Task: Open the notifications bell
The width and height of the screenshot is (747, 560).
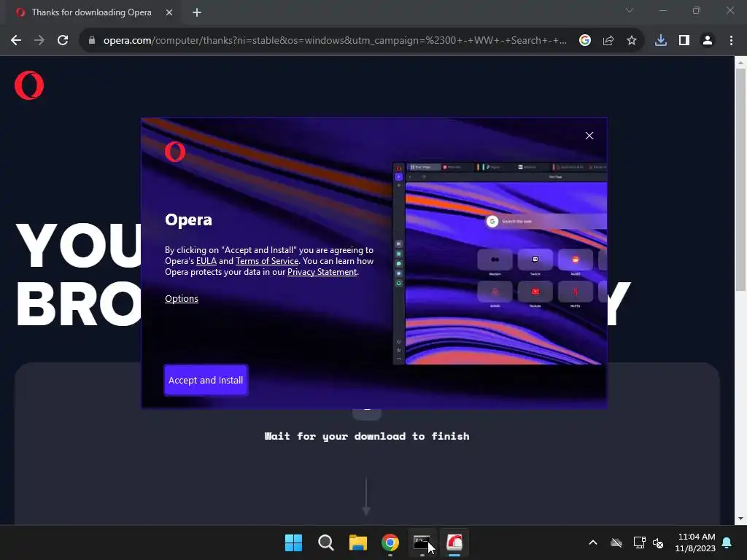Action: coord(727,542)
